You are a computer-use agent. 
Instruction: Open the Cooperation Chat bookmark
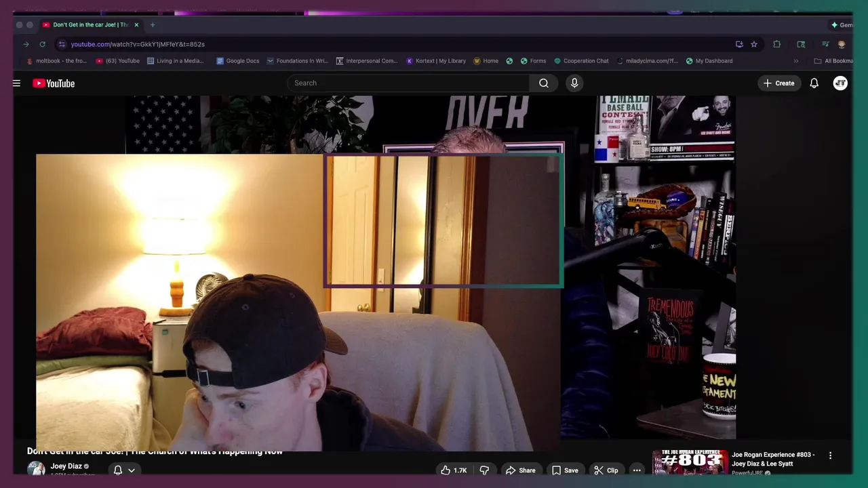coord(581,61)
